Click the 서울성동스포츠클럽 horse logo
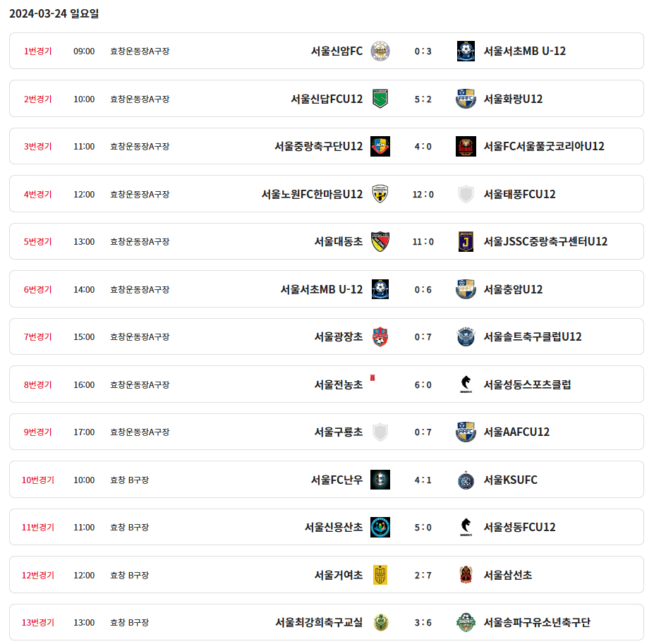The height and width of the screenshot is (644, 654). [466, 384]
